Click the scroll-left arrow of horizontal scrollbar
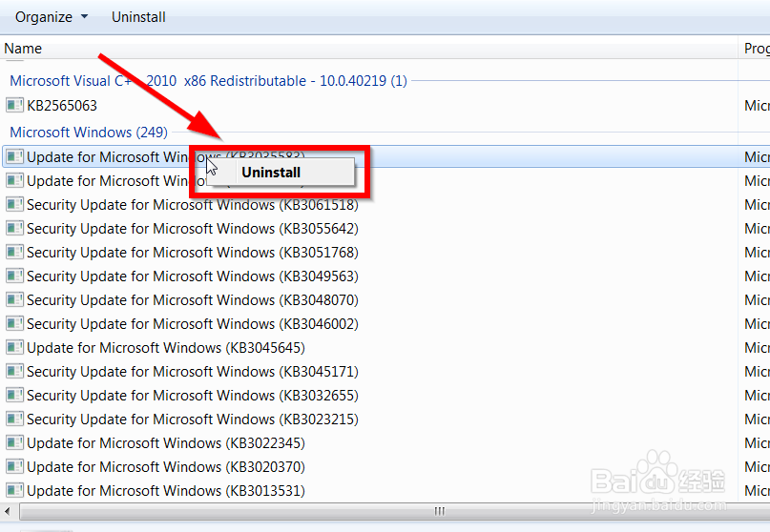Viewport: 770px width, 532px height. 8,511
